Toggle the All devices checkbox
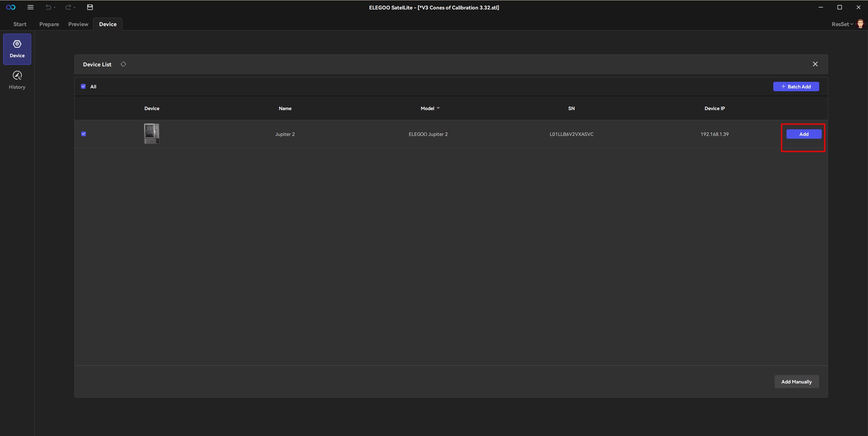Screen dimensions: 868x436 point(83,87)
